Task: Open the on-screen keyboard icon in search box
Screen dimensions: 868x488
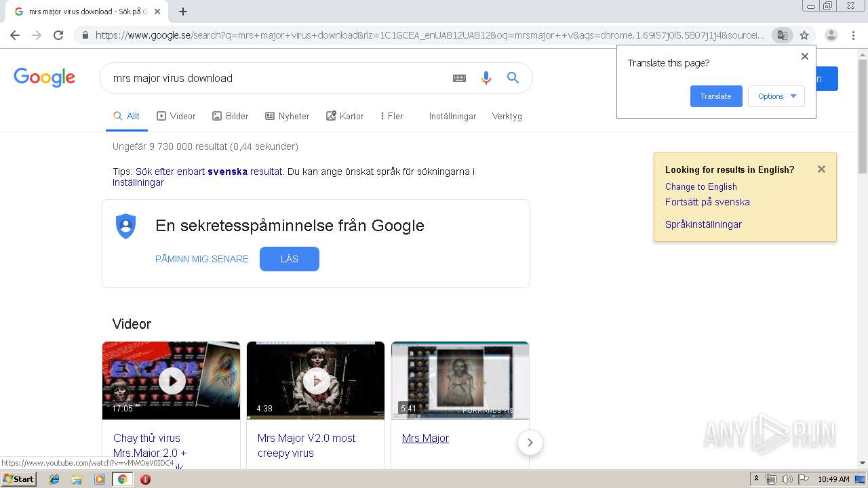Action: (x=459, y=78)
